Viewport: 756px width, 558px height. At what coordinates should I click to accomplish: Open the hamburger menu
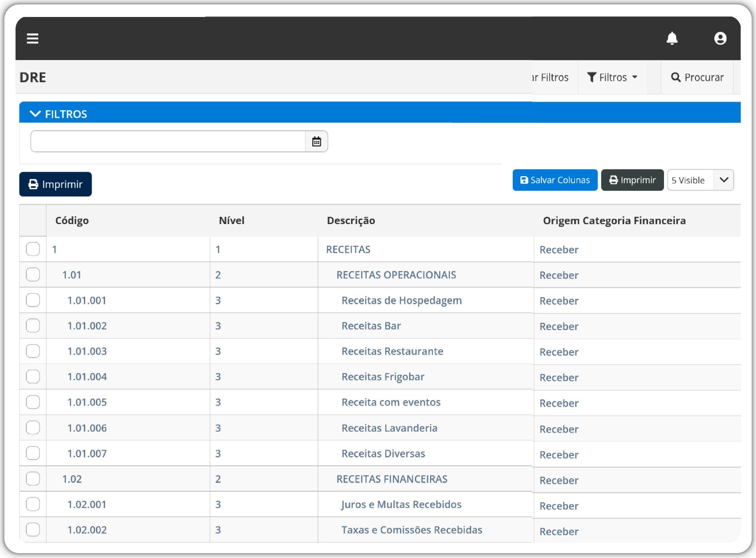(32, 38)
